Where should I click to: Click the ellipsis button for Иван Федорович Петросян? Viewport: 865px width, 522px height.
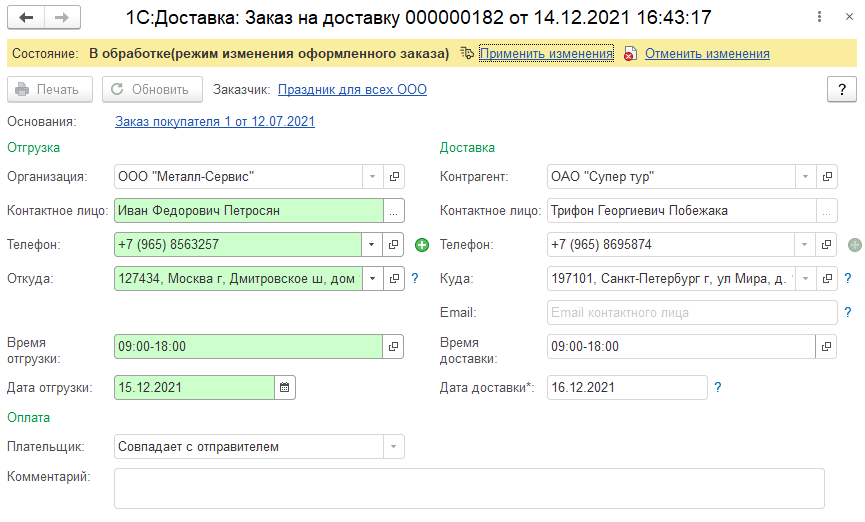click(393, 211)
